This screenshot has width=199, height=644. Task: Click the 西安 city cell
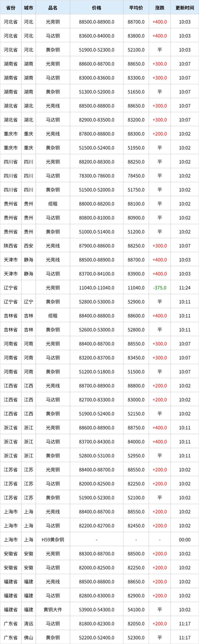point(29,246)
